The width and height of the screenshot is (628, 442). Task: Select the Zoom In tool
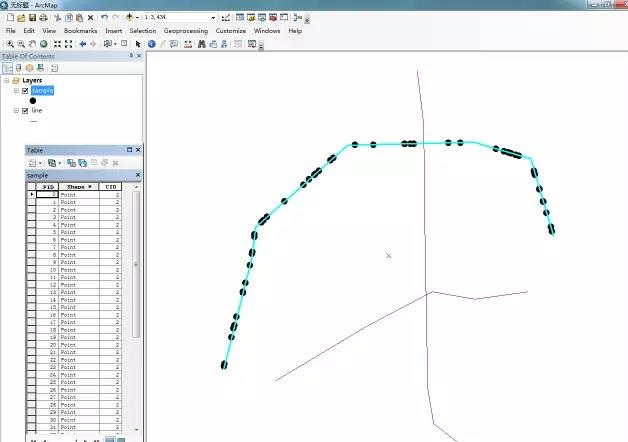point(10,44)
